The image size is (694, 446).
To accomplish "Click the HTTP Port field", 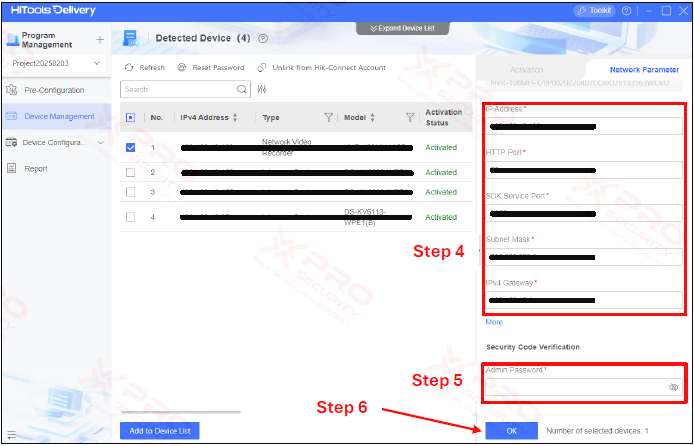I will coord(584,170).
